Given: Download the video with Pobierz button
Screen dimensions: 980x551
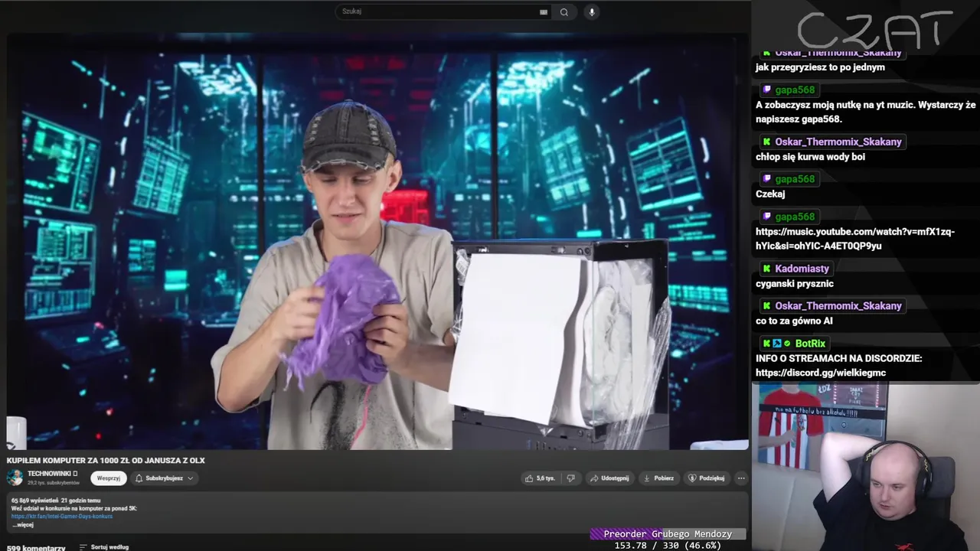Looking at the screenshot, I should coord(658,478).
